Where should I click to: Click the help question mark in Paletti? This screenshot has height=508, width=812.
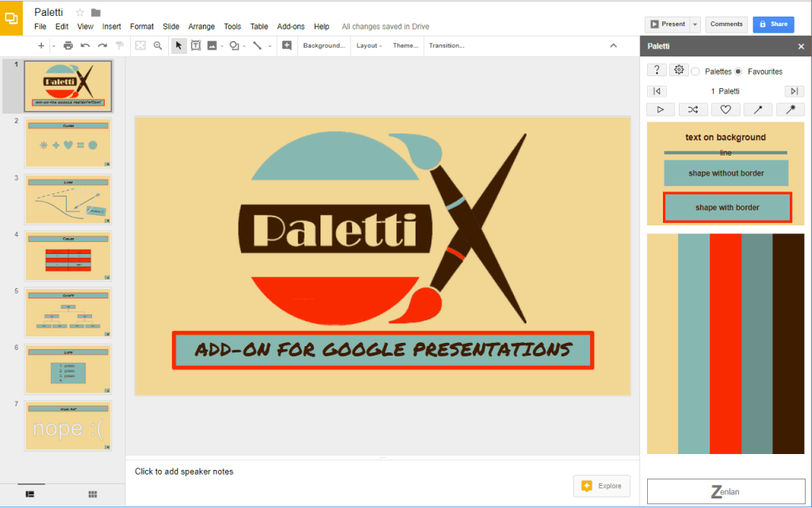[x=657, y=70]
